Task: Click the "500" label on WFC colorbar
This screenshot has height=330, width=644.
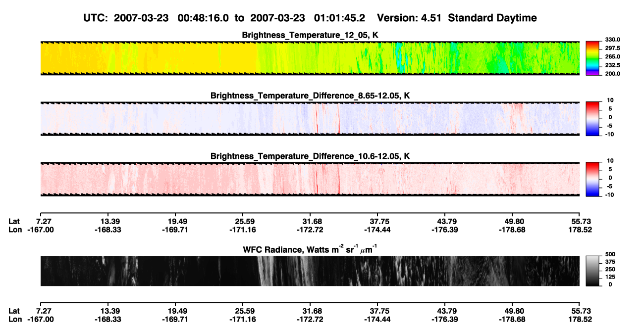Action: tap(611, 254)
